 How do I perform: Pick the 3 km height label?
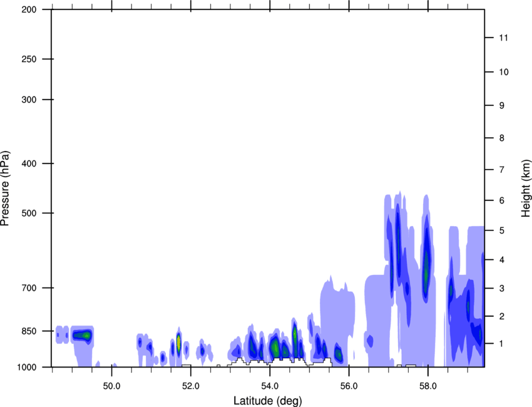502,288
